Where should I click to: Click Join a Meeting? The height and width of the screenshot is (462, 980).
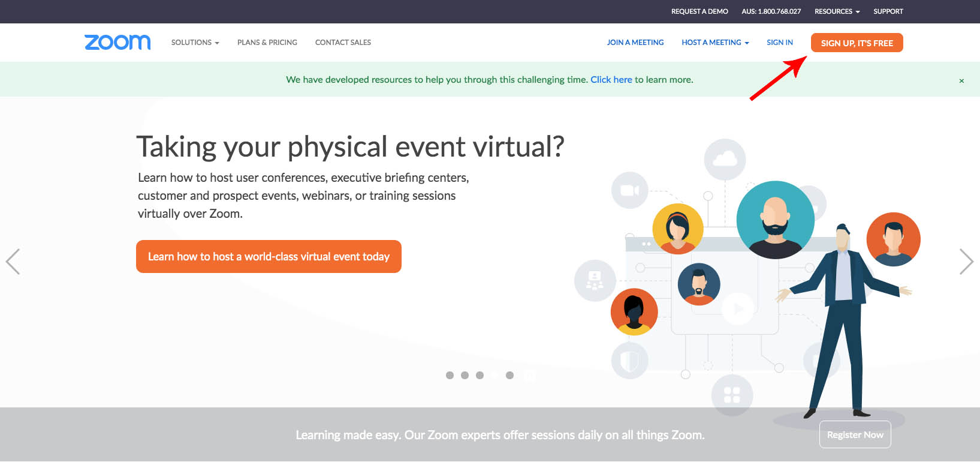point(635,43)
